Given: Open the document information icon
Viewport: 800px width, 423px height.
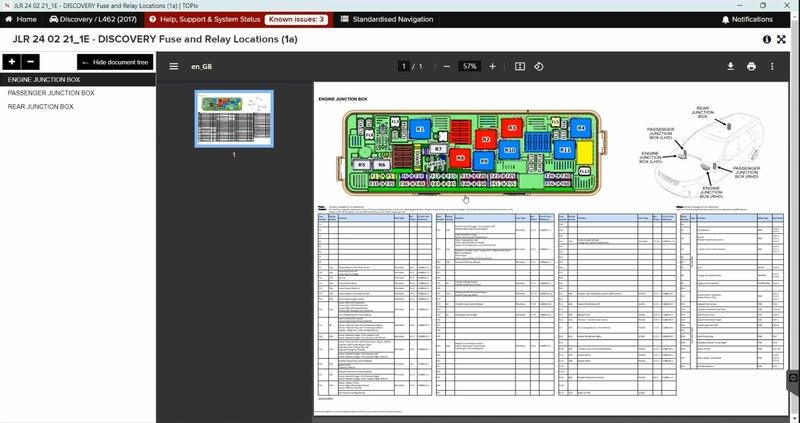Looking at the screenshot, I should pos(767,39).
